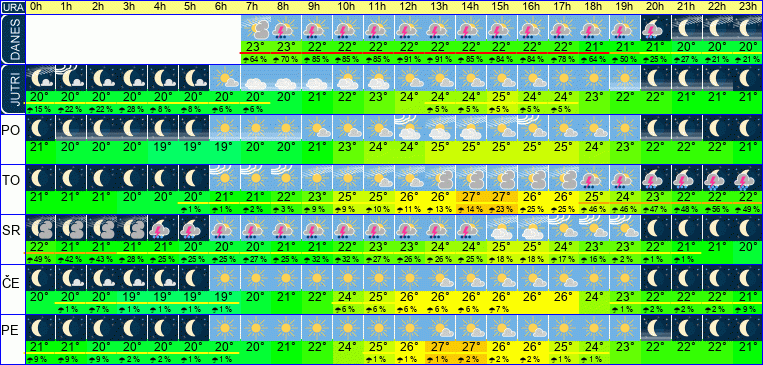763x365 pixels.
Task: Click the SR 0h cloudy night icon
Action: tap(40, 228)
